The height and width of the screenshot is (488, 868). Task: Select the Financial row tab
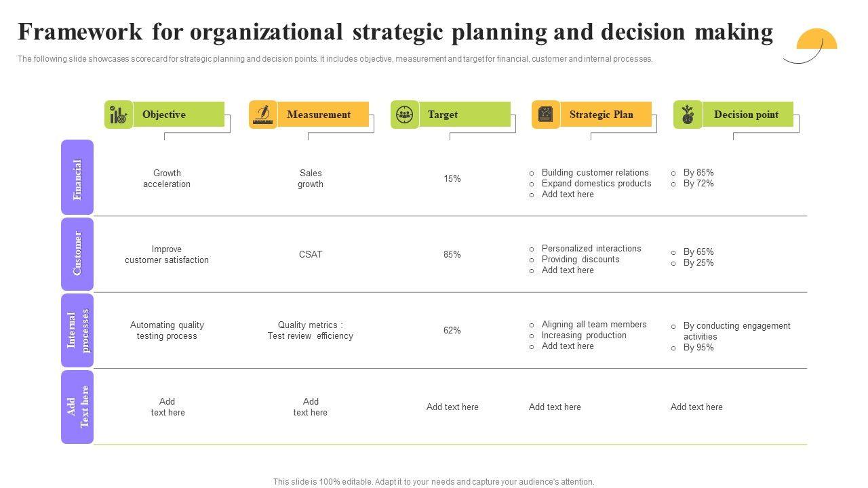(x=77, y=178)
